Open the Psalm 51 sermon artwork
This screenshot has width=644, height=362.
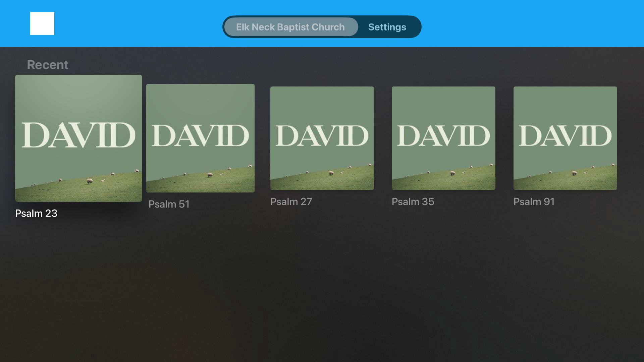(x=200, y=138)
